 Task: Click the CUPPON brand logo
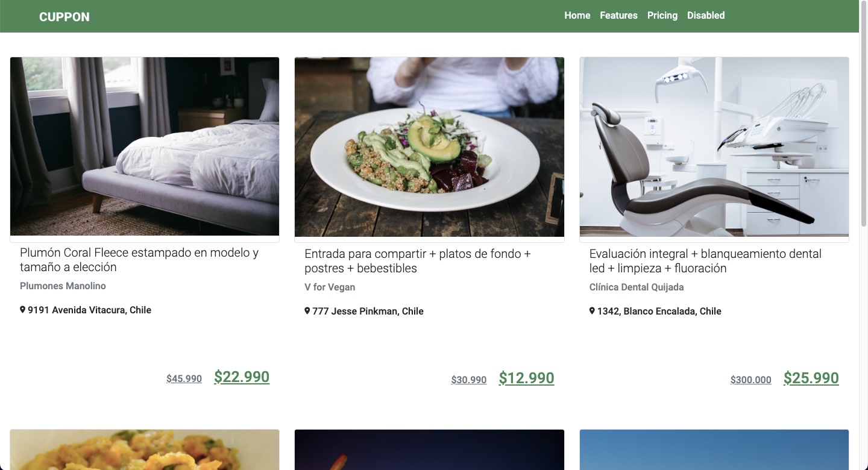(64, 17)
